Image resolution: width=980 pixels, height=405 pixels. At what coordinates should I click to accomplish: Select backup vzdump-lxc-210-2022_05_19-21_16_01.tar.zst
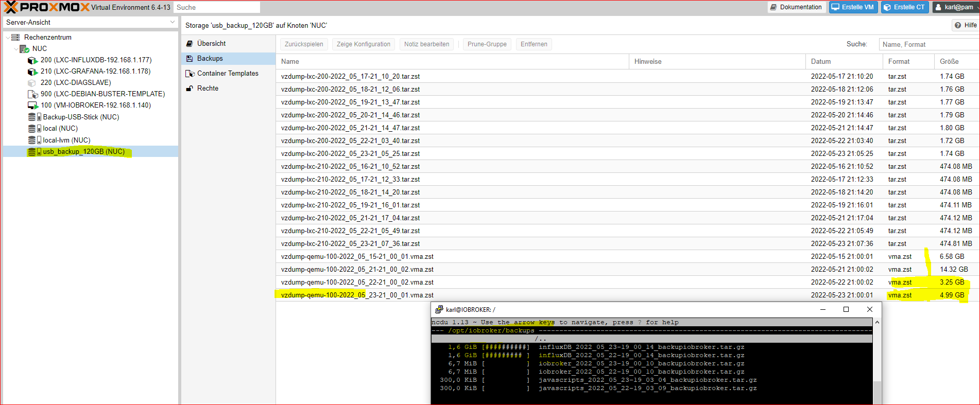coord(627,205)
